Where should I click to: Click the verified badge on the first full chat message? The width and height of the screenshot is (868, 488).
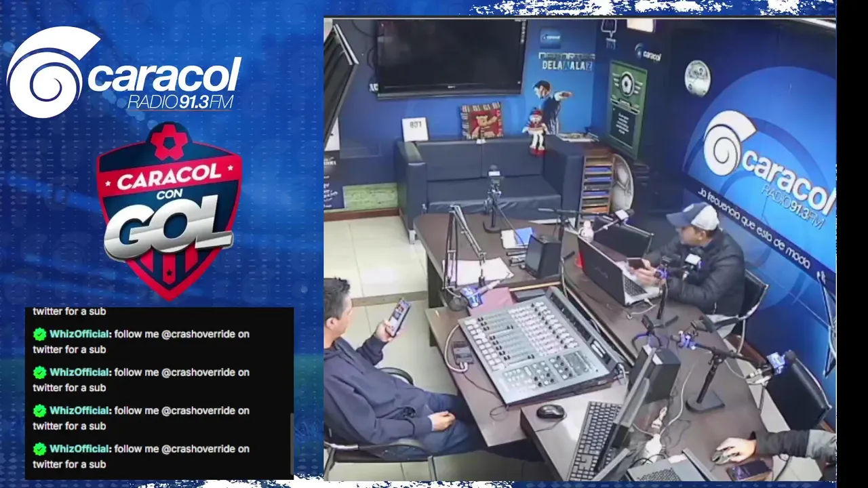[40, 334]
